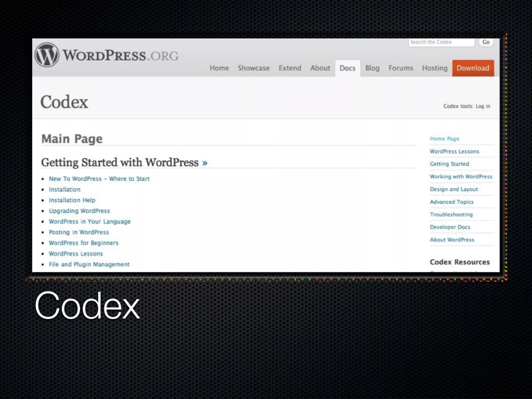Screen dimensions: 532x399
Task: Click Advanced Topics in sidebar
Action: [451, 202]
